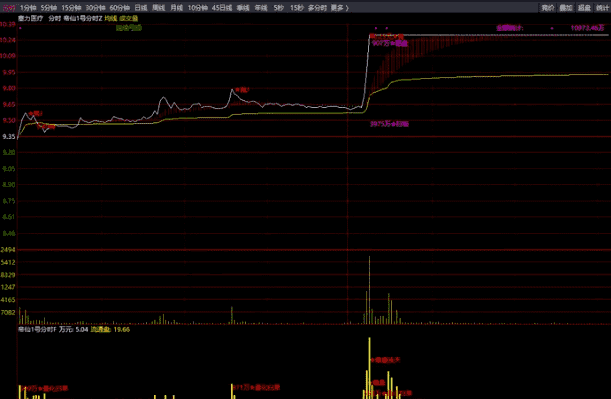Image resolution: width=611 pixels, height=399 pixels.
Task: Select the highlighted 分时 tab at far left
Action: point(9,8)
